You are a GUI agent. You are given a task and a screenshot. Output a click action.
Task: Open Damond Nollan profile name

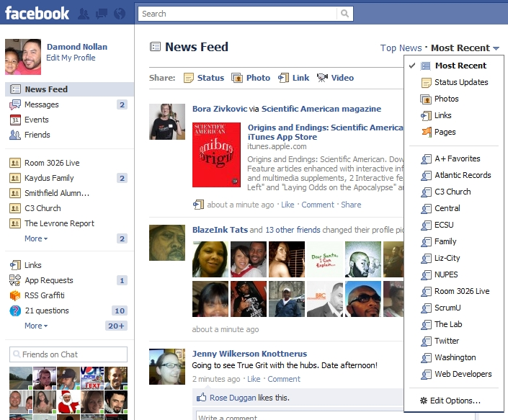tap(77, 47)
